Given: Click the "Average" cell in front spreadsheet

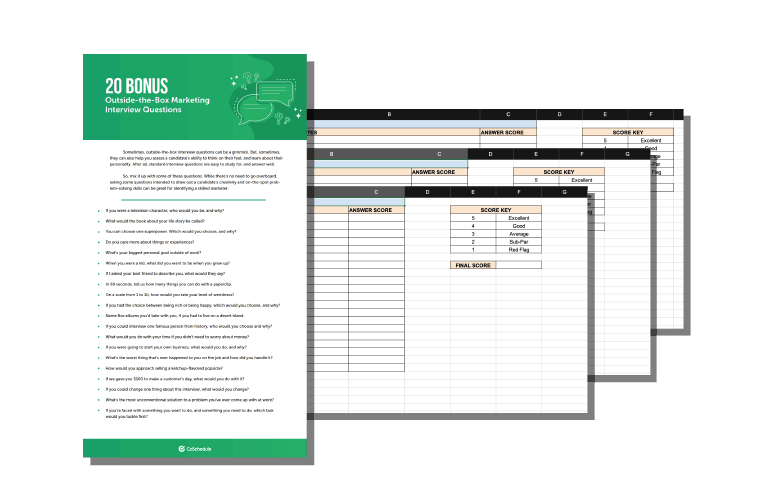Looking at the screenshot, I should click(x=519, y=234).
